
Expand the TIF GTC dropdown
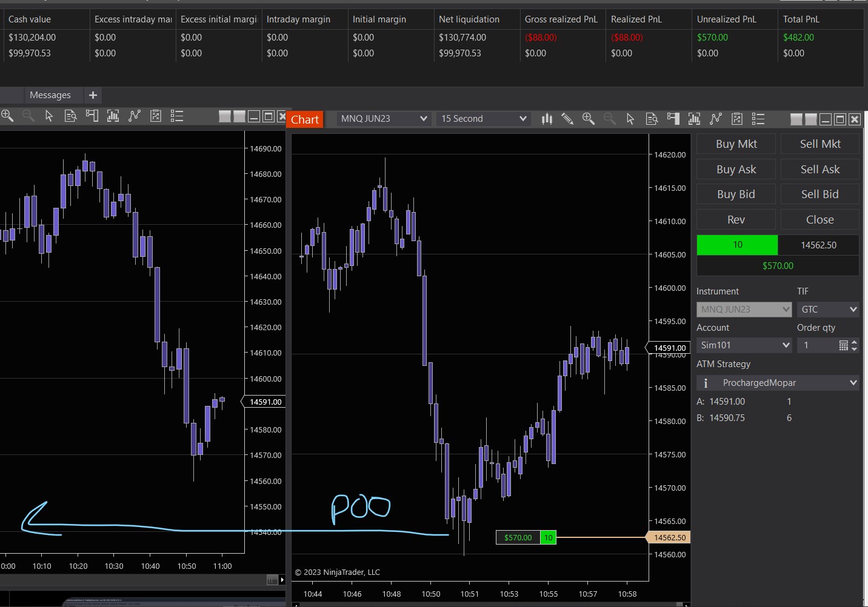(828, 310)
